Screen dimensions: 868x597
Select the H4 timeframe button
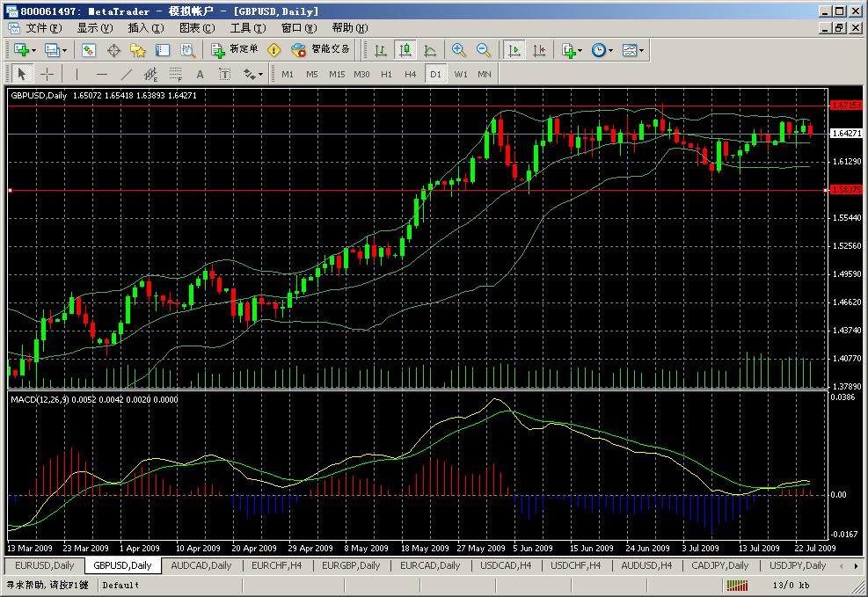[410, 74]
